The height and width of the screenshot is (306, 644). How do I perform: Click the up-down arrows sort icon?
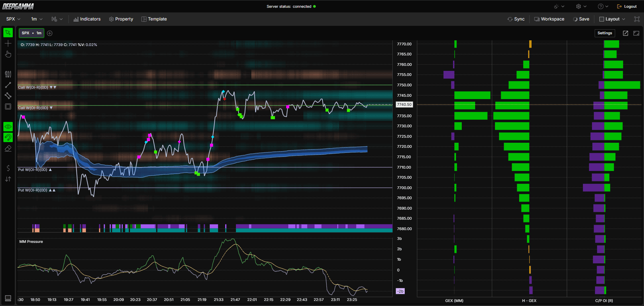pyautogui.click(x=8, y=179)
